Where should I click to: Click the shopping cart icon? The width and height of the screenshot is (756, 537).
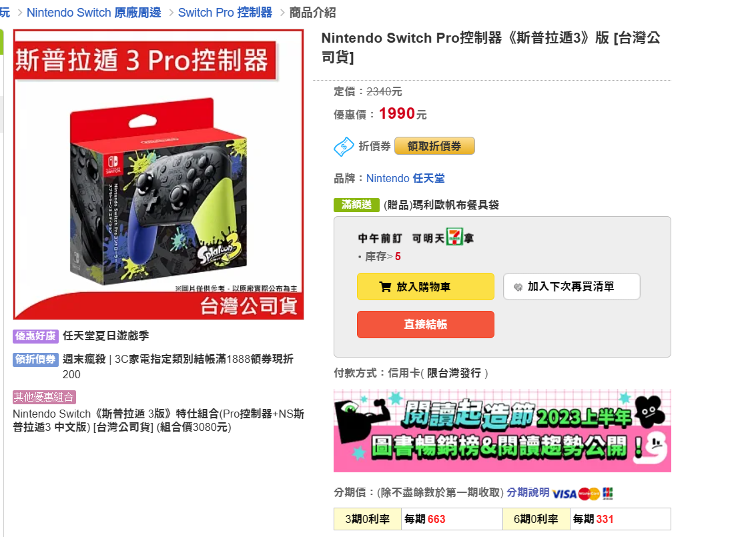(x=385, y=287)
